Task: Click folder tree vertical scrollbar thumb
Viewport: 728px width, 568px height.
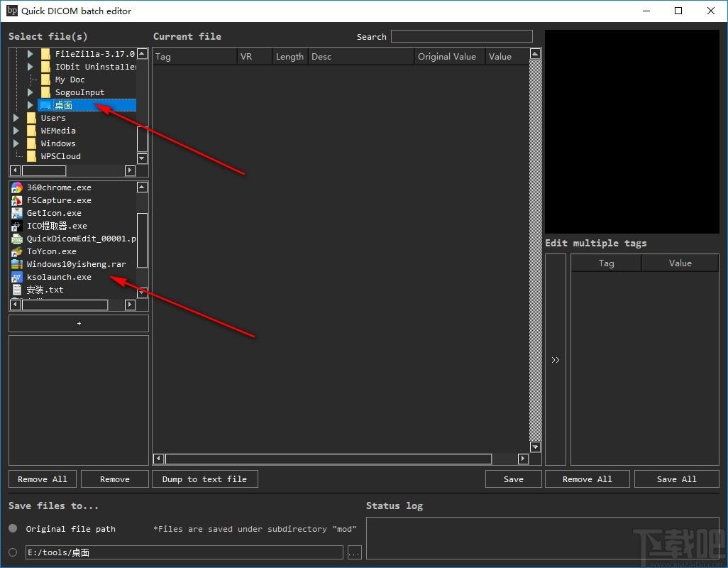Action: click(x=142, y=139)
